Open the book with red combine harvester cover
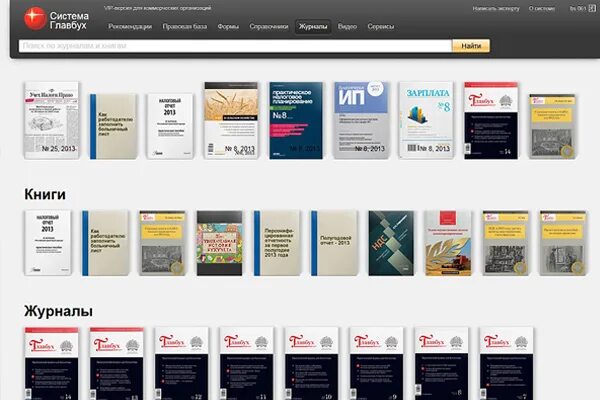 (x=448, y=243)
